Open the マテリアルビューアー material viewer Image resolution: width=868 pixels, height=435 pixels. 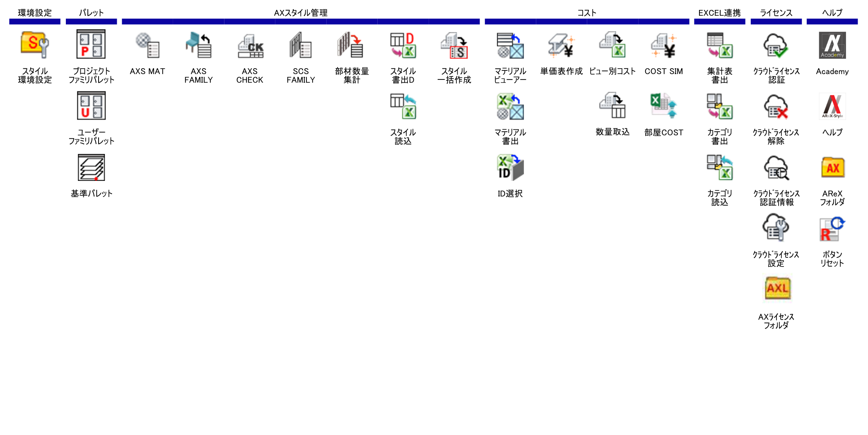click(510, 45)
